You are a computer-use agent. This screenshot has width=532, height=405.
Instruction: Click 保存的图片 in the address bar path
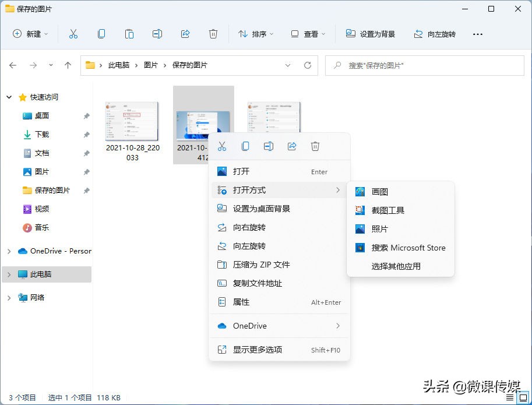(x=190, y=65)
